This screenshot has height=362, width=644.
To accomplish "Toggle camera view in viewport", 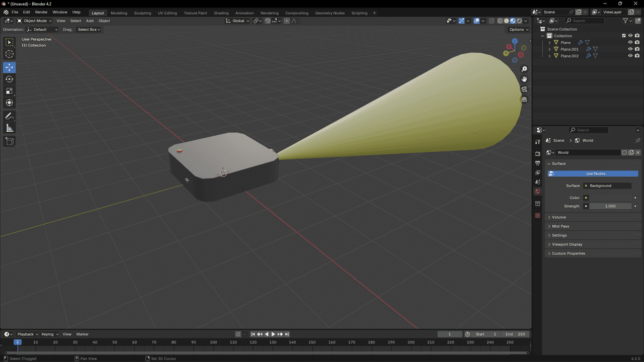I will [x=524, y=89].
